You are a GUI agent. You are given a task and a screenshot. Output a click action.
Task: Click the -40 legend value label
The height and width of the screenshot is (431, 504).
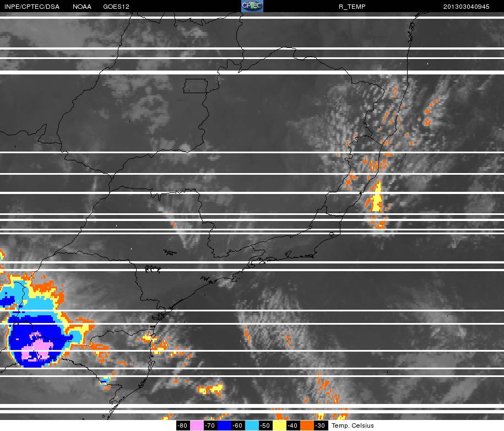[x=293, y=425]
